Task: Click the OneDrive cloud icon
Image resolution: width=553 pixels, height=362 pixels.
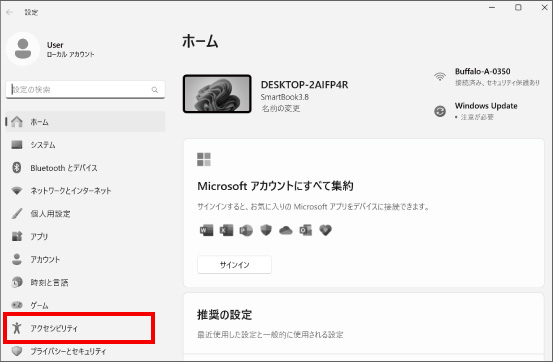Action: pos(286,231)
